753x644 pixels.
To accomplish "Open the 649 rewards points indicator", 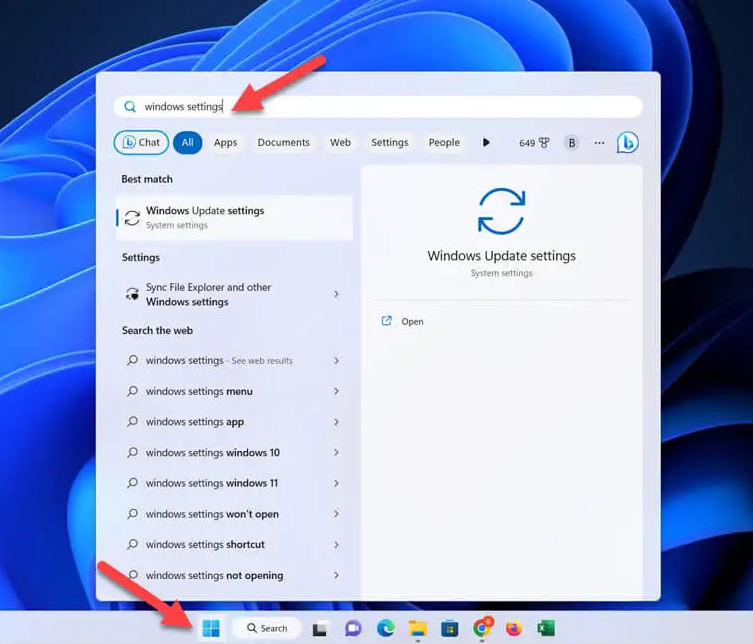I will click(x=534, y=143).
